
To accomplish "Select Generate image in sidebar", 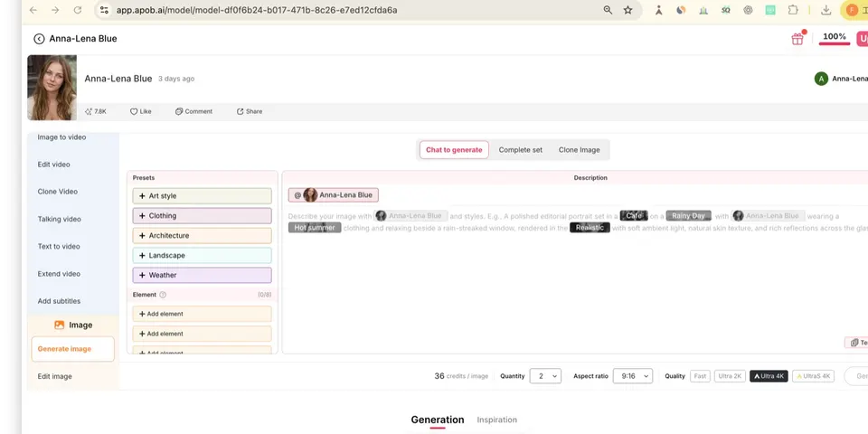I will (x=72, y=349).
